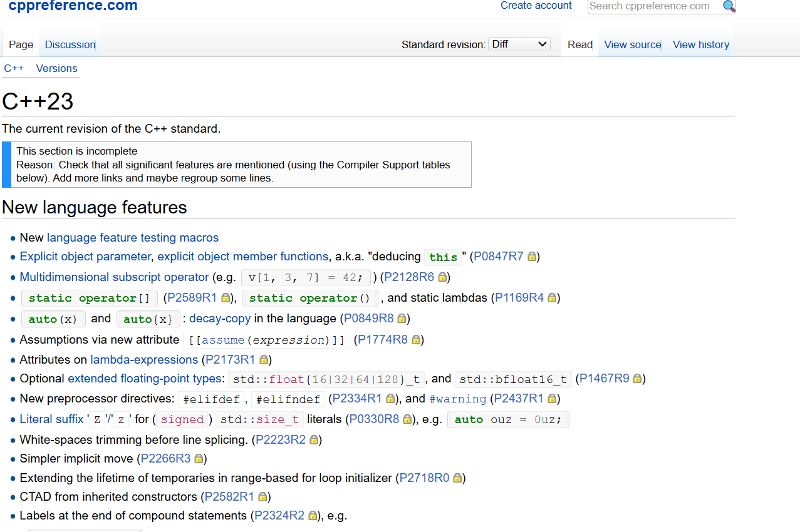Viewport: 800px width, 532px height.
Task: Follow the Explicit object parameter link
Action: pos(85,257)
